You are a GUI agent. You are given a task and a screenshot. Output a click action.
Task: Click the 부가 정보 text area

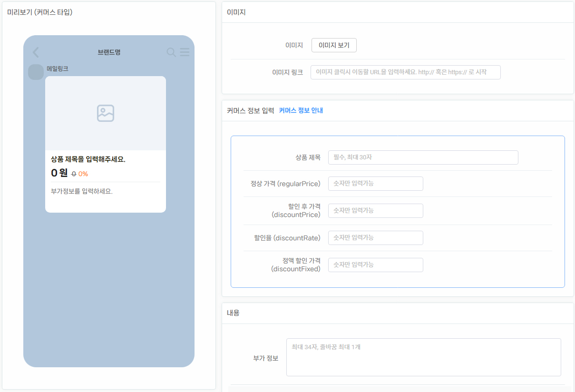point(423,357)
